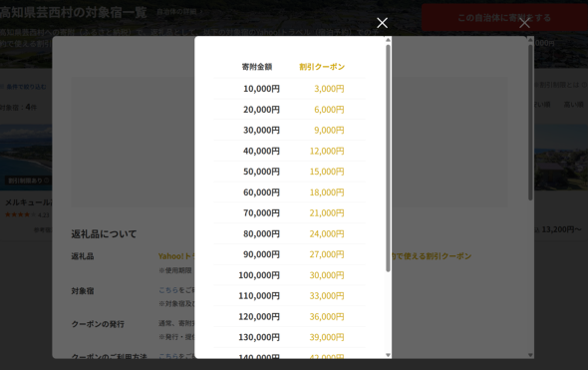The width and height of the screenshot is (588, 370).
Task: Select the 20,000円 donation amount
Action: 261,110
